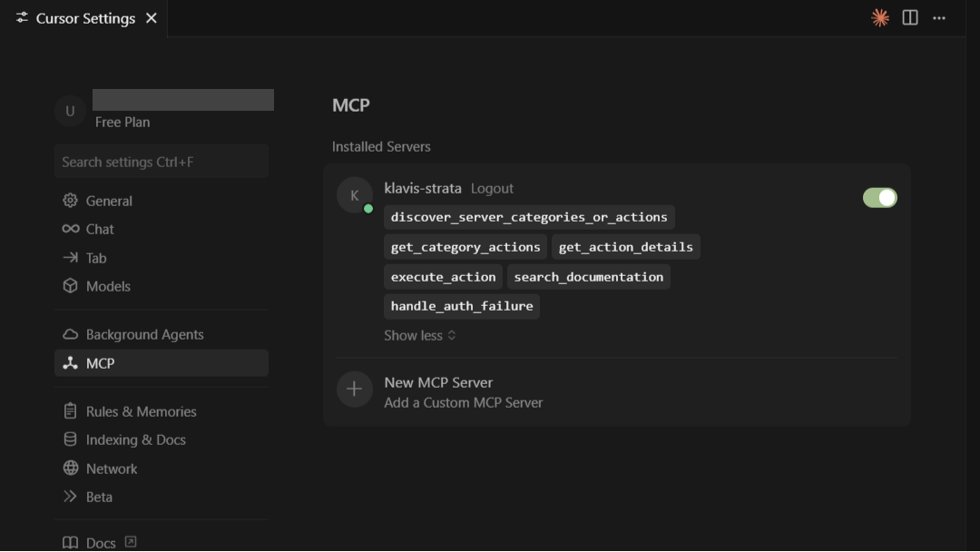Open the Docs external link
This screenshot has height=552, width=980.
tap(100, 542)
